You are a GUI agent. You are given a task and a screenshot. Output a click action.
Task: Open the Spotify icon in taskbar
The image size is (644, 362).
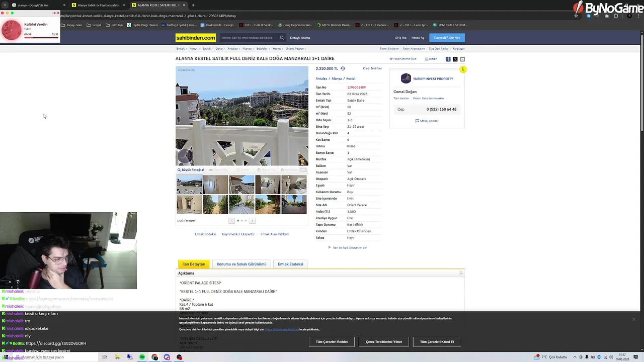coord(142,357)
